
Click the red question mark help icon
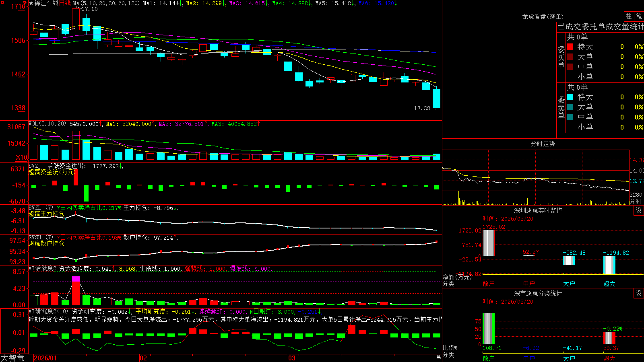pyautogui.click(x=25, y=3)
